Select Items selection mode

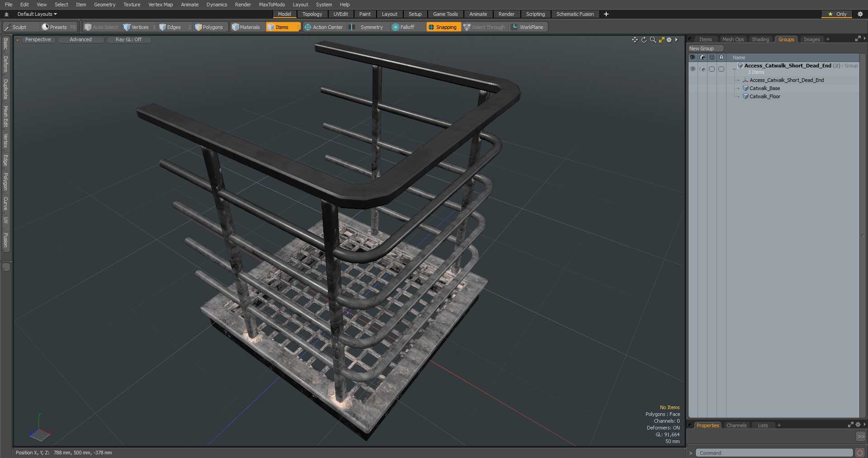[x=283, y=27]
